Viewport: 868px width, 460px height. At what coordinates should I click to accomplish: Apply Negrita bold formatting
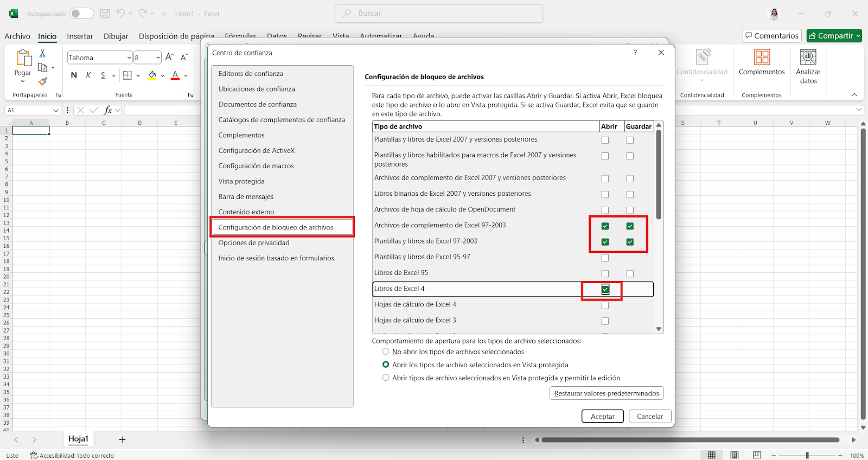(x=74, y=75)
